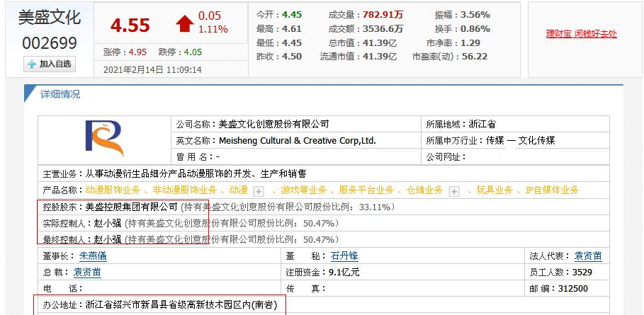Click the 昨收 value 4.50
This screenshot has width=644, height=315.
(x=292, y=57)
